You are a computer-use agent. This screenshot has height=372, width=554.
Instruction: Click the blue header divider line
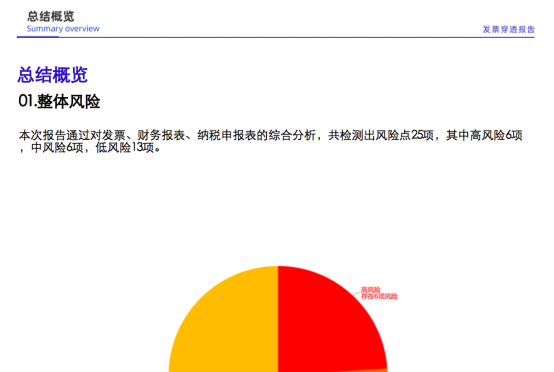(276, 37)
